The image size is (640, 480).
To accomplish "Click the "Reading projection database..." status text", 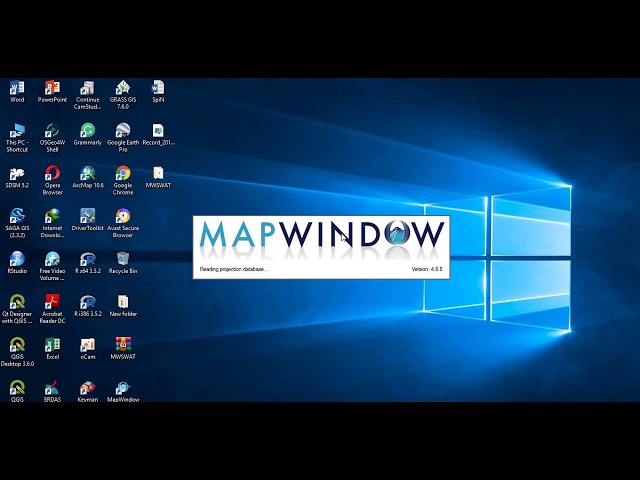I will 233,269.
